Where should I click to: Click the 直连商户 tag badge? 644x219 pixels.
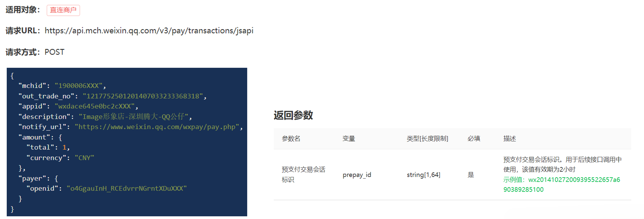click(63, 10)
